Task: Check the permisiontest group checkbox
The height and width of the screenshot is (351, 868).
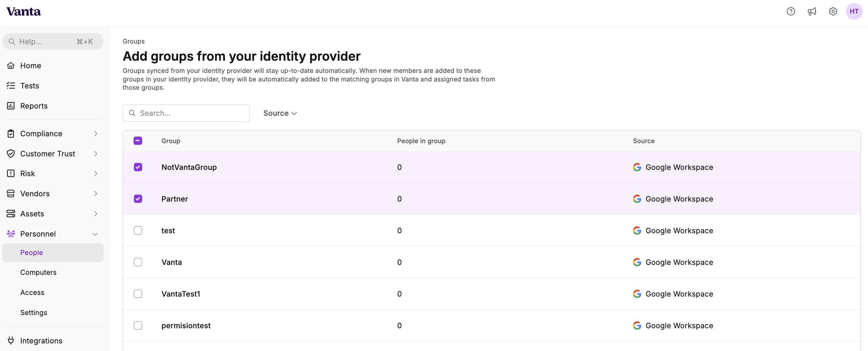Action: click(x=138, y=326)
